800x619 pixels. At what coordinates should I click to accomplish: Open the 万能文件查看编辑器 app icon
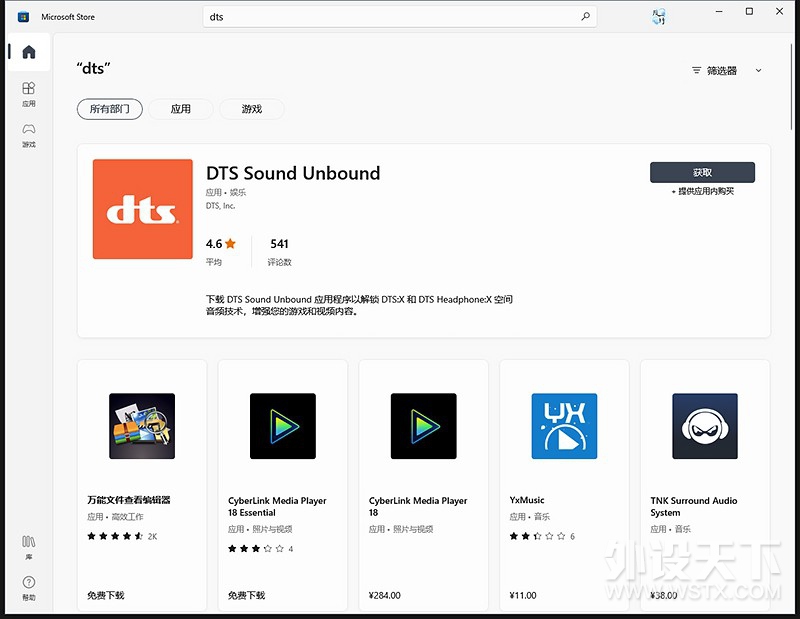pos(142,426)
